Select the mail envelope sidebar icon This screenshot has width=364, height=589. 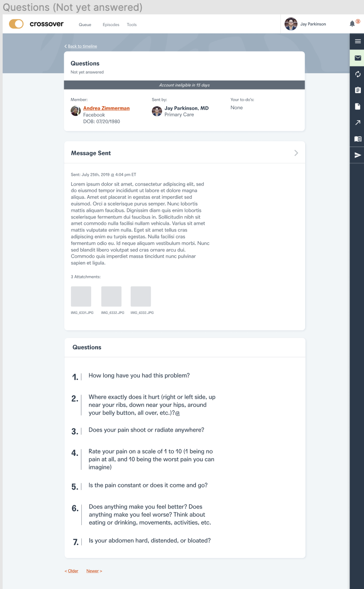358,58
